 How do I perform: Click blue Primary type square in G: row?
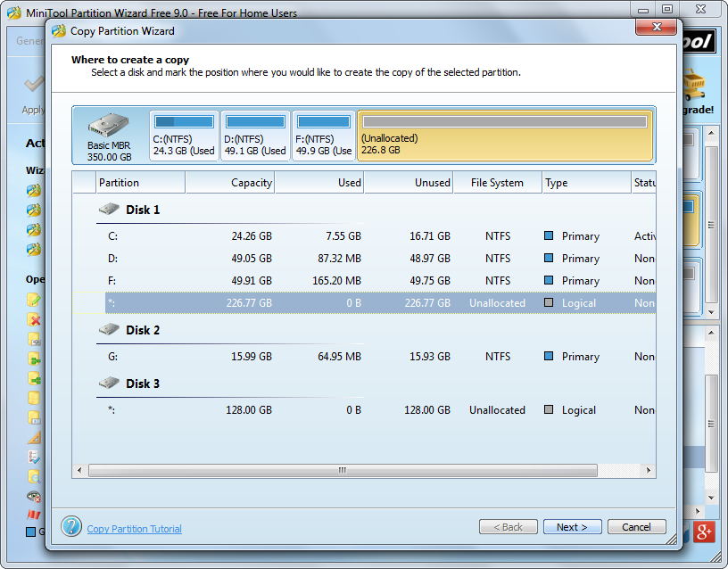pos(549,356)
